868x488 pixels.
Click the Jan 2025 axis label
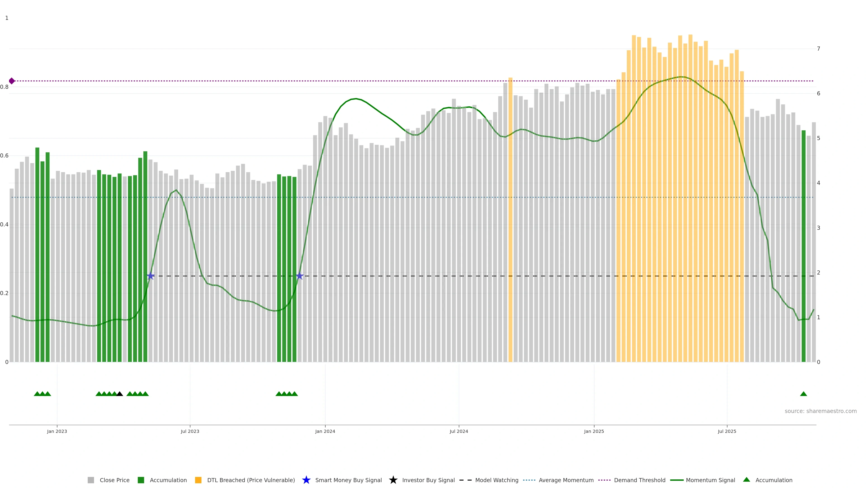[594, 431]
